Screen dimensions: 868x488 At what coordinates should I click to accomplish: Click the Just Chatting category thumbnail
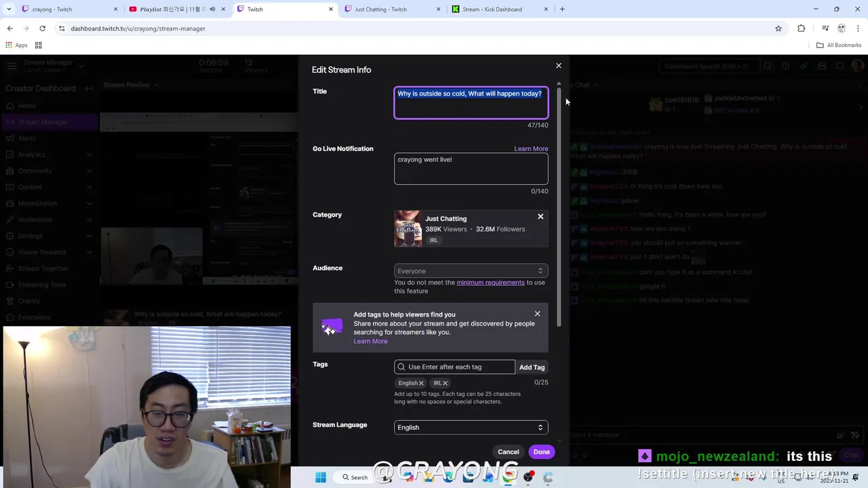408,228
